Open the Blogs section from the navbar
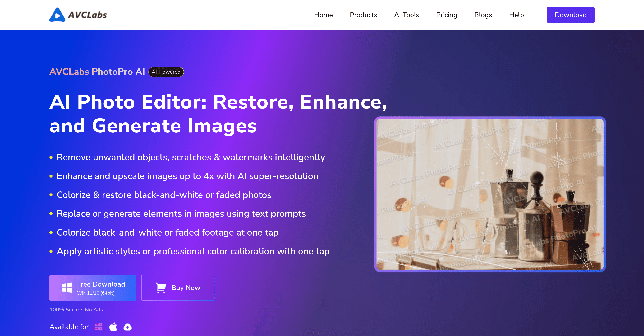This screenshot has height=336, width=644. (483, 15)
